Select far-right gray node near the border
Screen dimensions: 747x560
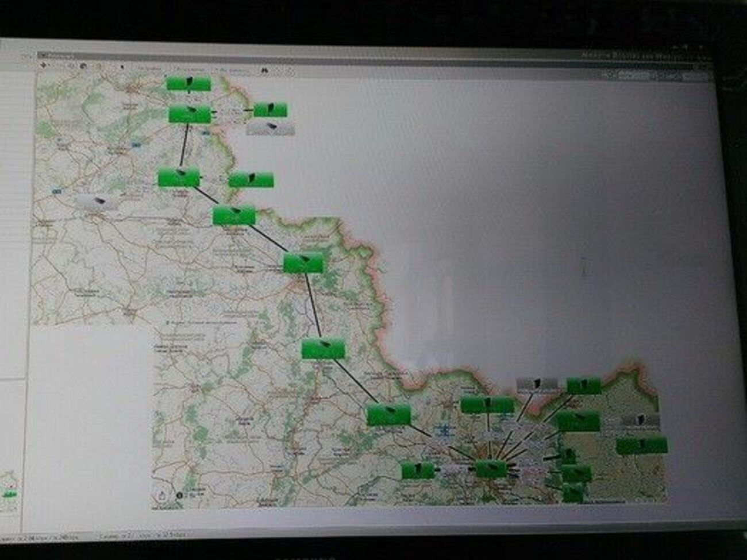640,421
